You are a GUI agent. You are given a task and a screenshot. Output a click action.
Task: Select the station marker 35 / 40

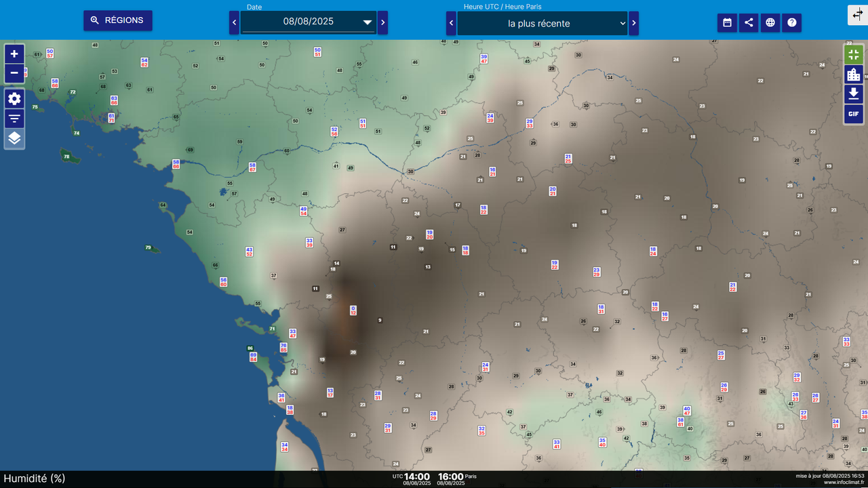[x=602, y=443]
